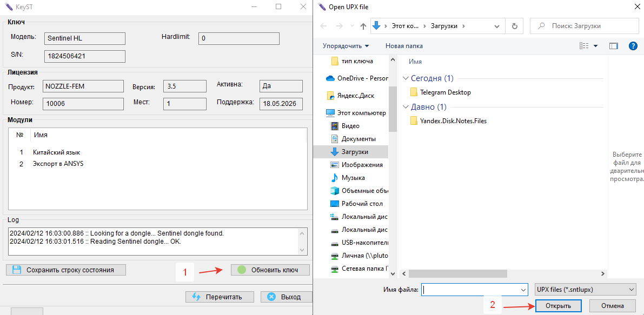Click the navigation pane vertical scrollbar
644x315 pixels.
point(393,109)
